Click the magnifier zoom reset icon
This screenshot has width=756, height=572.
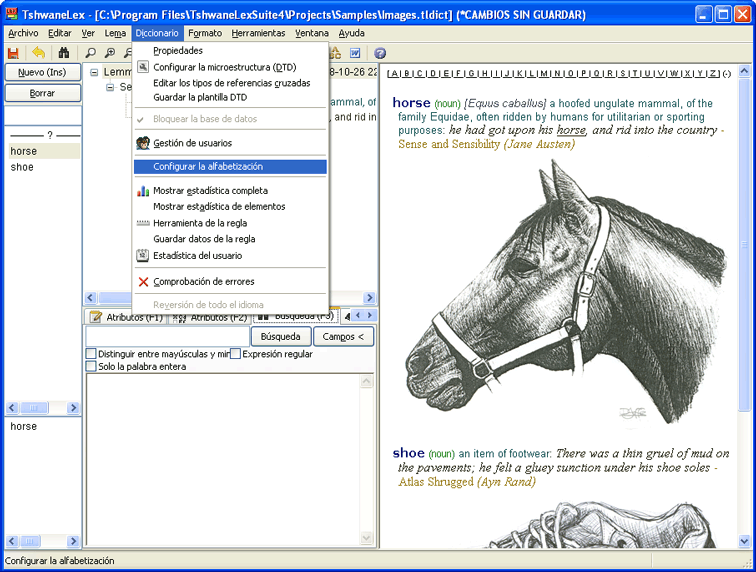coord(90,53)
